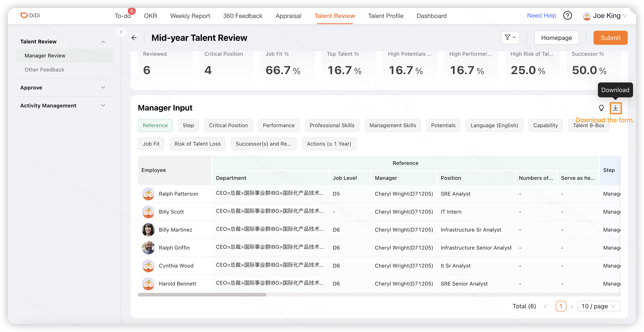Collapse the sidebar with the chevron handle

[121, 32]
